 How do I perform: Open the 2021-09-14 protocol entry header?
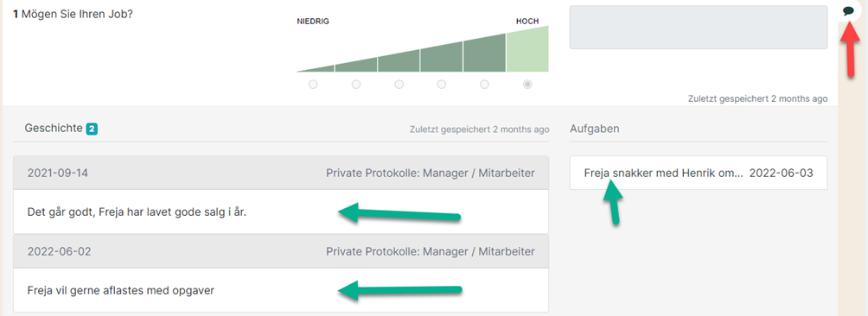tap(281, 173)
